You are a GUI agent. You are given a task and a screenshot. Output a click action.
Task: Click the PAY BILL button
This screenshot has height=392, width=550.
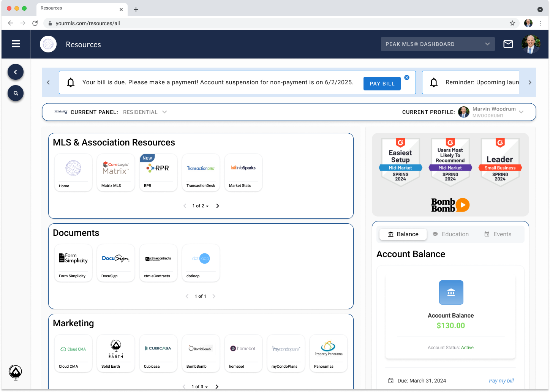point(382,84)
